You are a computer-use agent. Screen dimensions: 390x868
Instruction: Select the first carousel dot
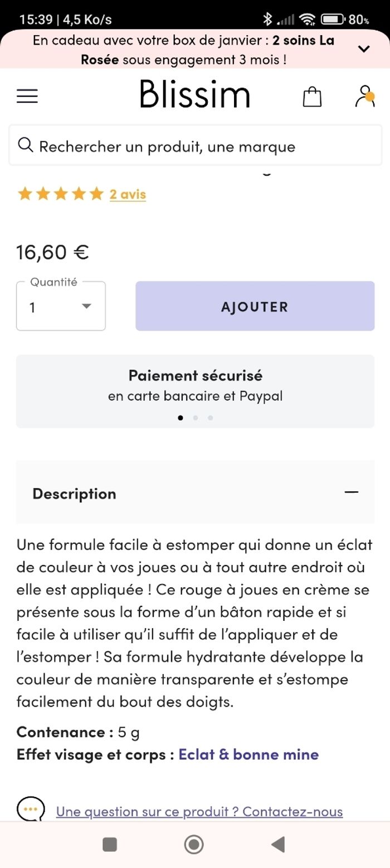tap(181, 417)
